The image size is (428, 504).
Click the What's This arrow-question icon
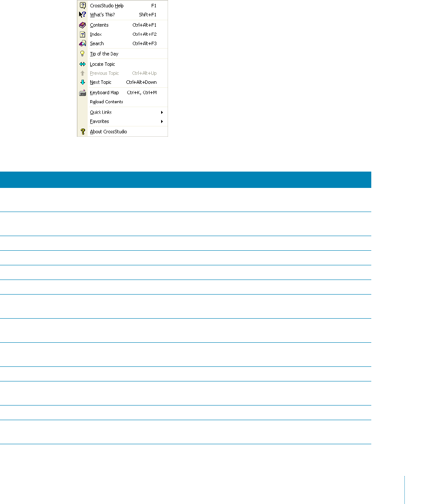click(x=83, y=15)
